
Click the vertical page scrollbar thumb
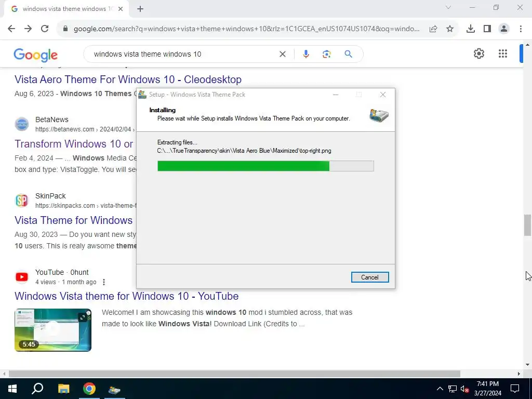527,225
